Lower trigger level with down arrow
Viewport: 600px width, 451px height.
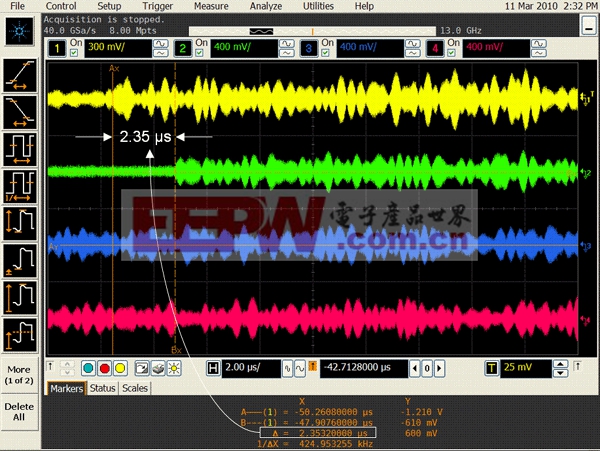point(561,373)
